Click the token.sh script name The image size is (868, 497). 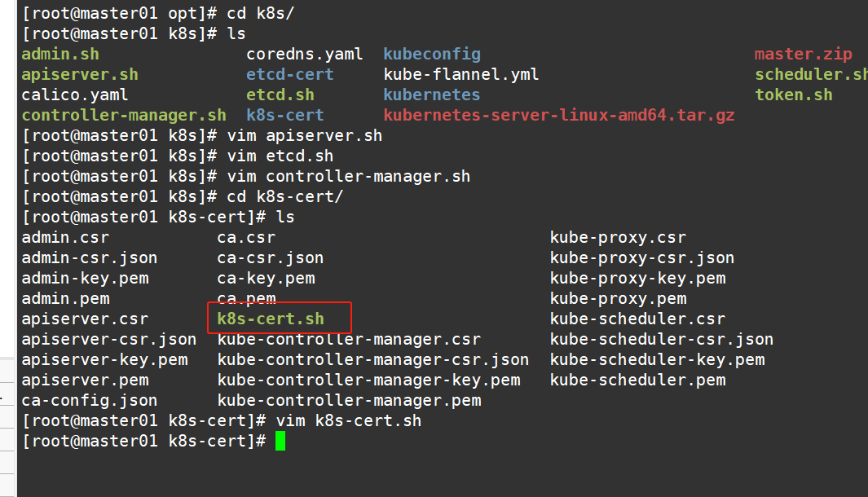click(794, 95)
